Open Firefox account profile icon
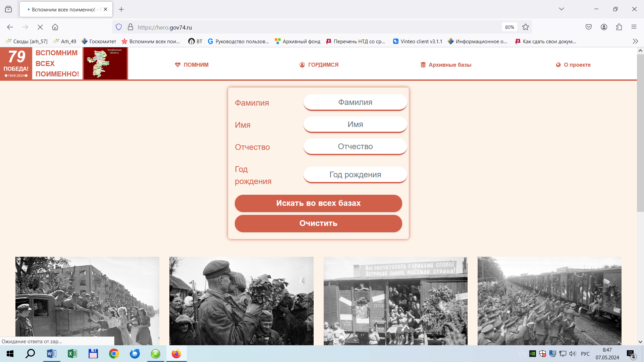Image resolution: width=644 pixels, height=362 pixels. (x=604, y=27)
